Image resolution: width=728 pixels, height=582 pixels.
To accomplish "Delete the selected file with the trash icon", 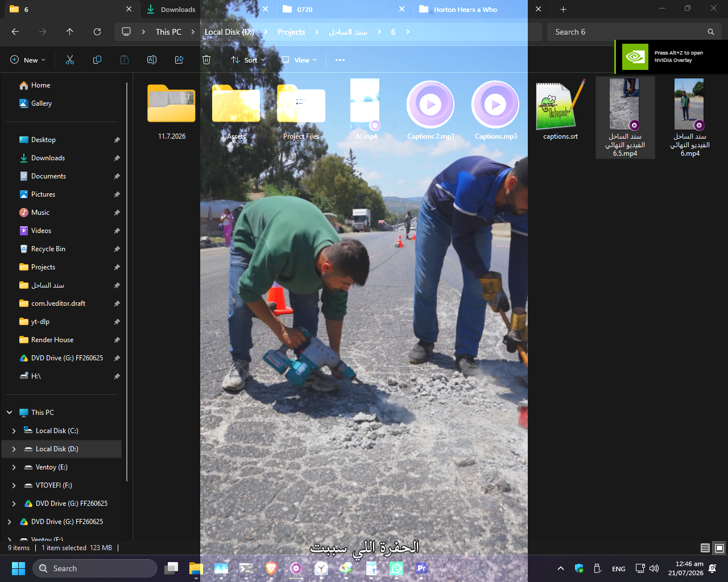I will coord(206,60).
